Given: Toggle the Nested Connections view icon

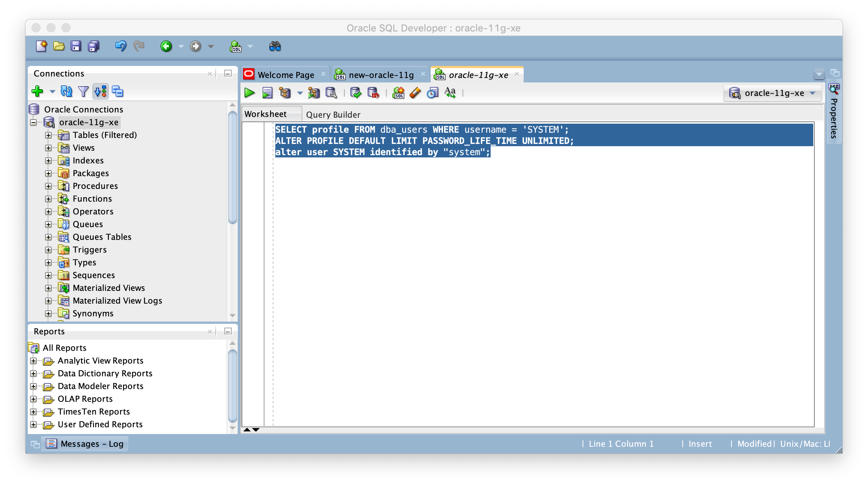Looking at the screenshot, I should (x=118, y=91).
